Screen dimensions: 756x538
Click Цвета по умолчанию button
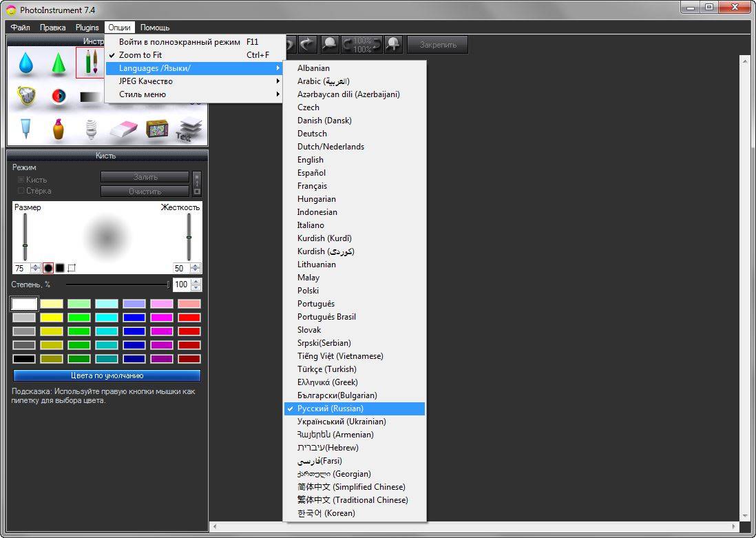(x=107, y=375)
